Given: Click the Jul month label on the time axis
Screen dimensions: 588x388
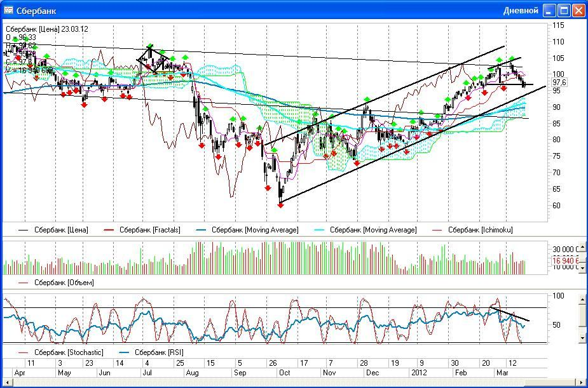Looking at the screenshot, I should (147, 373).
